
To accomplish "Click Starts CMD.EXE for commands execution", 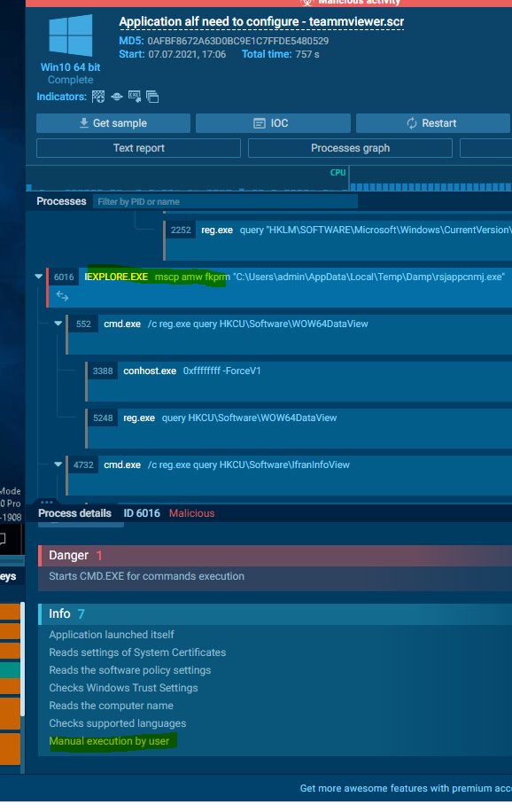I will (x=146, y=576).
